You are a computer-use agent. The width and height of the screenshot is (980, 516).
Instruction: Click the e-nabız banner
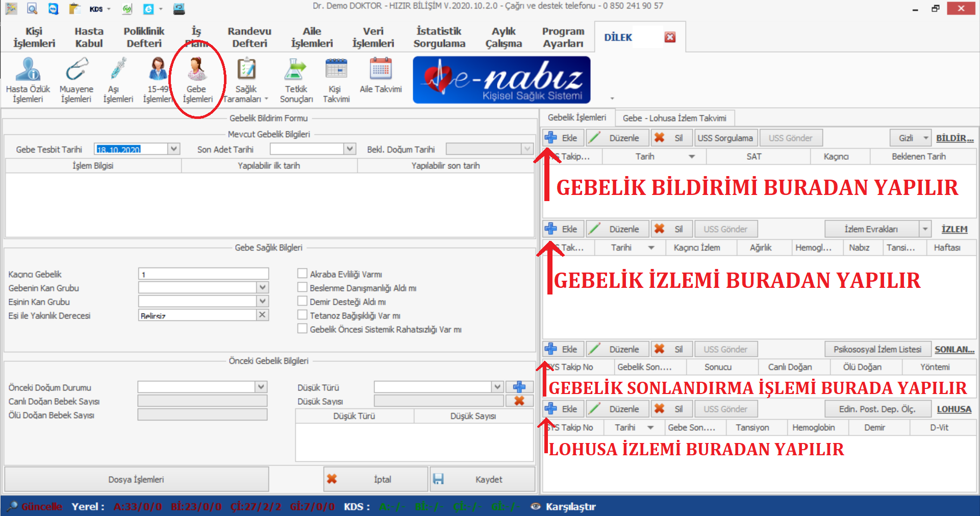(501, 80)
